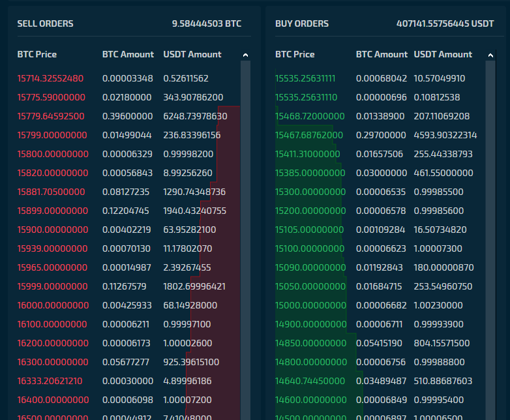This screenshot has width=510, height=420.
Task: Click the BTC Price header in sell orders
Action: click(x=37, y=54)
